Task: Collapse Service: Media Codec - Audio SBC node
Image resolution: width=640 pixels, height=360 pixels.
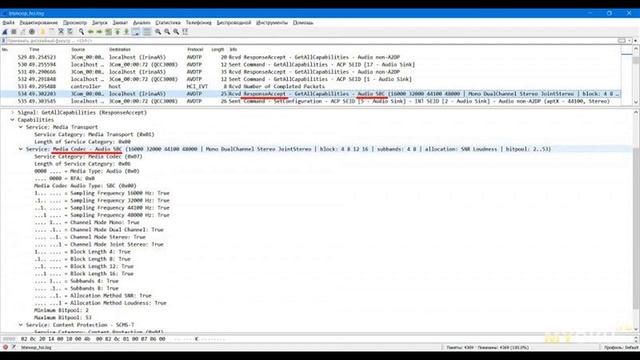Action: point(20,149)
